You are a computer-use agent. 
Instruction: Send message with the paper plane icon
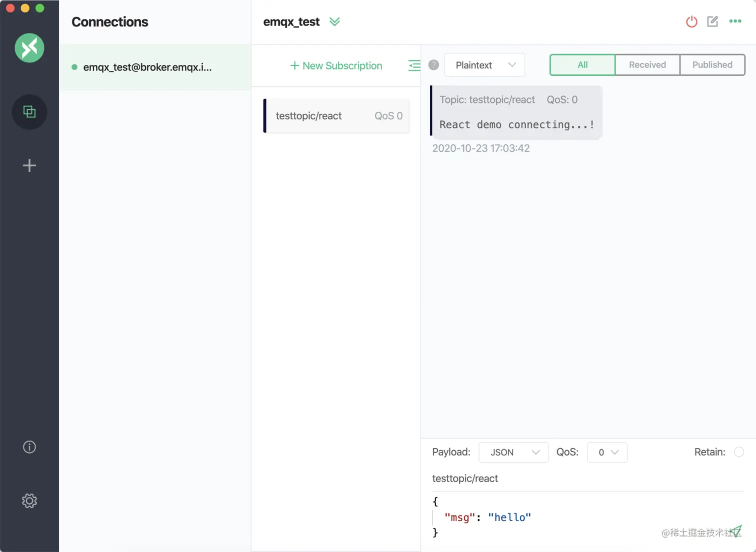coord(736,531)
